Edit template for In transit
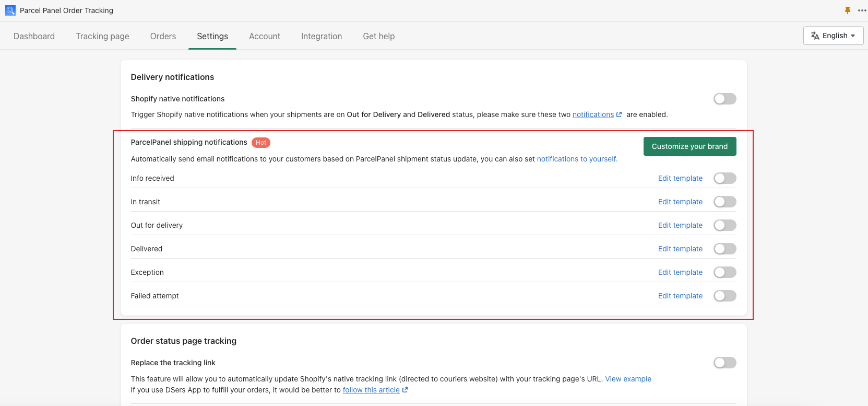Viewport: 868px width, 406px height. [x=680, y=202]
